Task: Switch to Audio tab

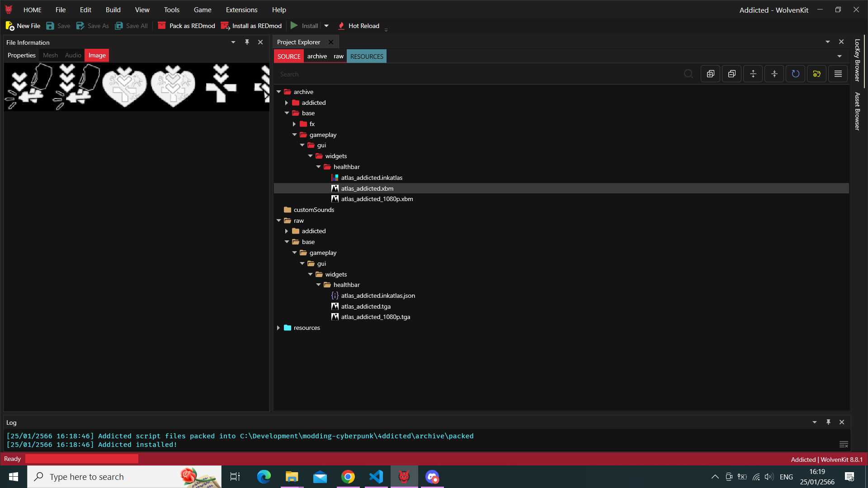Action: 73,55
